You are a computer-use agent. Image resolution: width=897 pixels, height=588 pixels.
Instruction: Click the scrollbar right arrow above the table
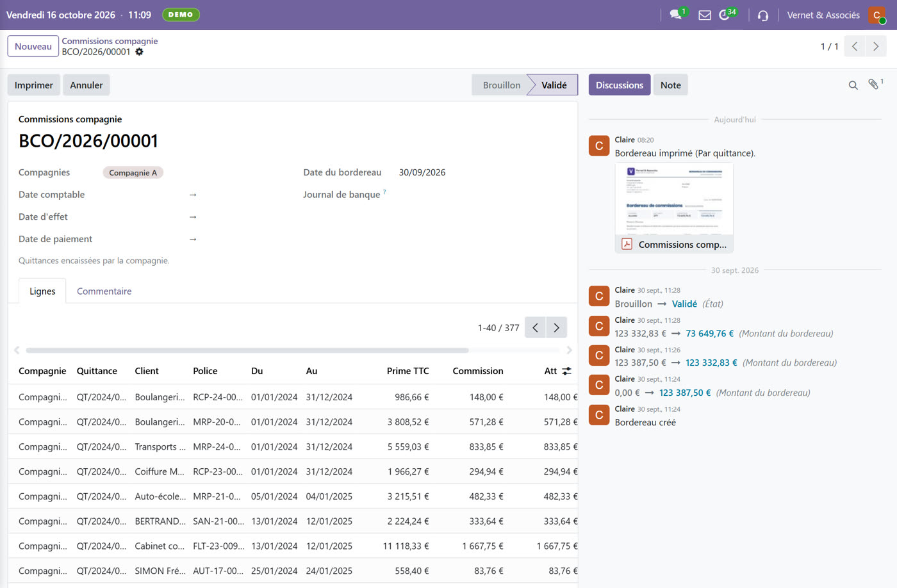[569, 350]
